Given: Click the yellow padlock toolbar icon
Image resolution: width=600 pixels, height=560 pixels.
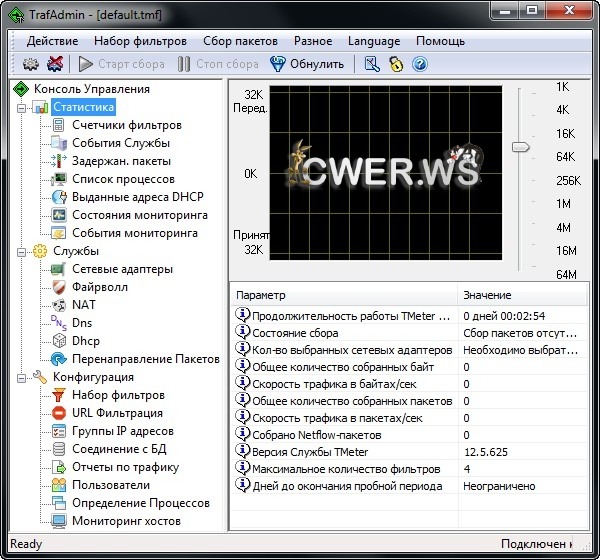Looking at the screenshot, I should pos(397,64).
